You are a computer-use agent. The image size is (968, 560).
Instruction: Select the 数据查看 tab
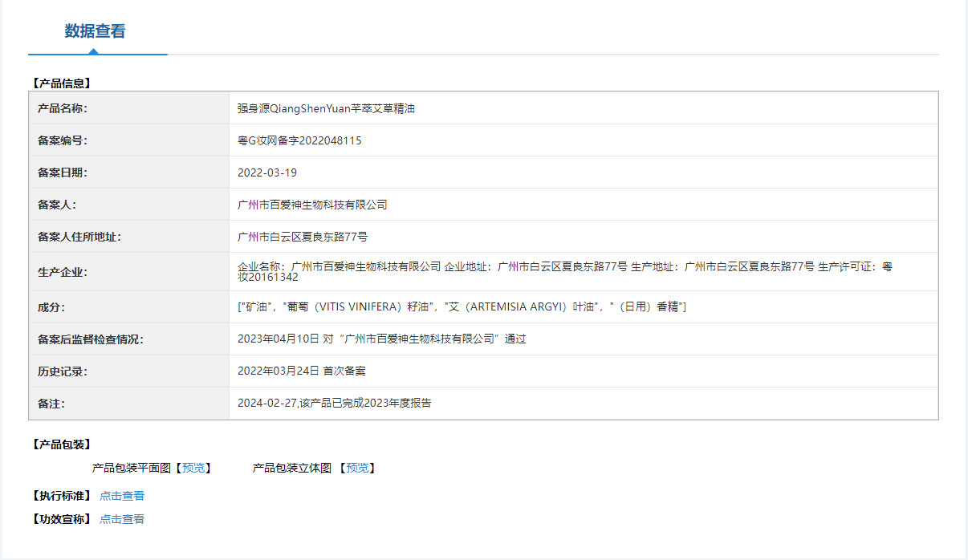96,31
